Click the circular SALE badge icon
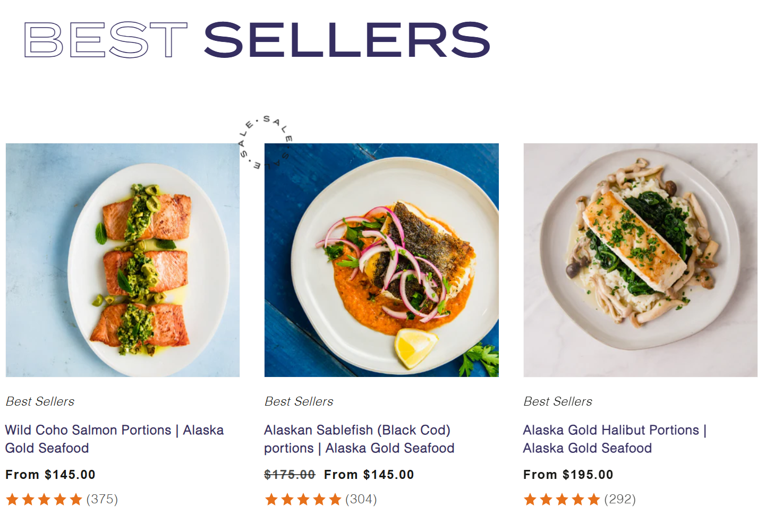Image resolution: width=783 pixels, height=532 pixels. coord(265,142)
